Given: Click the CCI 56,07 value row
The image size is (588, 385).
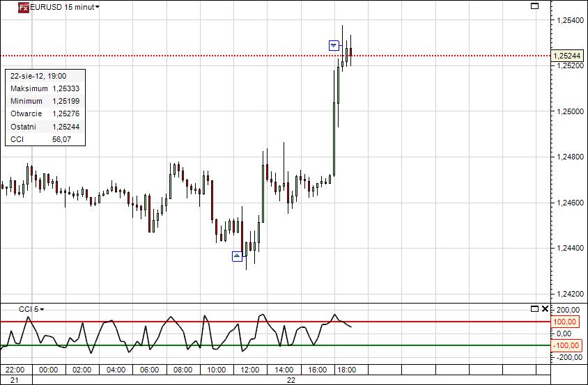Looking at the screenshot, I should pos(45,139).
